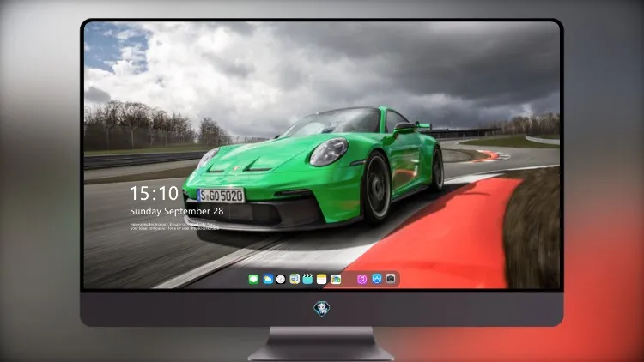Screen dimensions: 644x362
Task: Open the Weather app in dock
Action: point(268,280)
